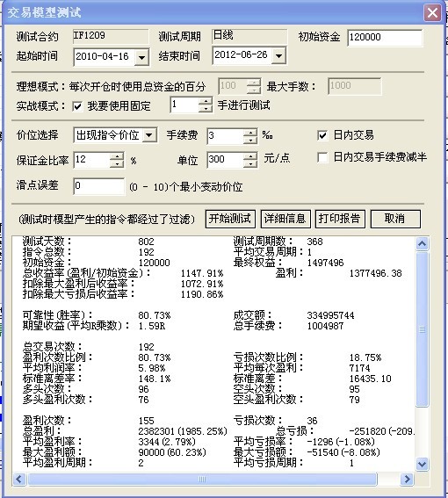
Task: Click the results scroll down arrow
Action: [x=422, y=464]
